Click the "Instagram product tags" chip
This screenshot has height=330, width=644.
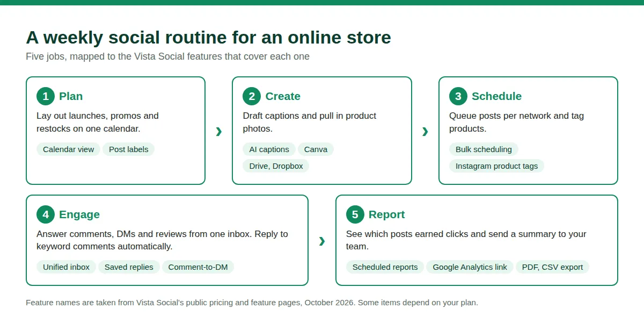tap(496, 166)
